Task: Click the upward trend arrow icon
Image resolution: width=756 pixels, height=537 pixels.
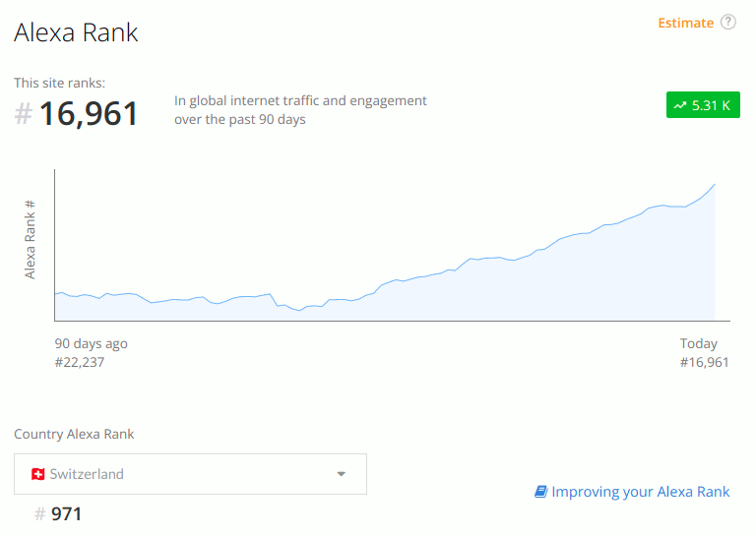Action: tap(680, 105)
